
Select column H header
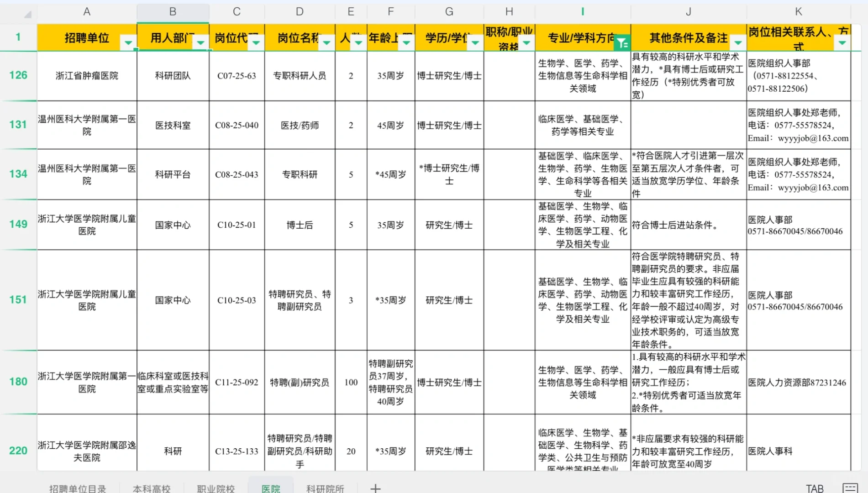509,12
